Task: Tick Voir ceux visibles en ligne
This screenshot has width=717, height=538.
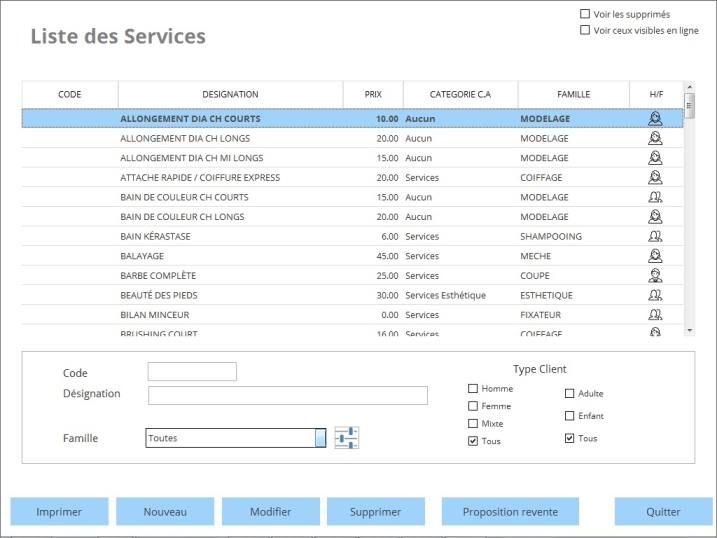Action: [585, 30]
